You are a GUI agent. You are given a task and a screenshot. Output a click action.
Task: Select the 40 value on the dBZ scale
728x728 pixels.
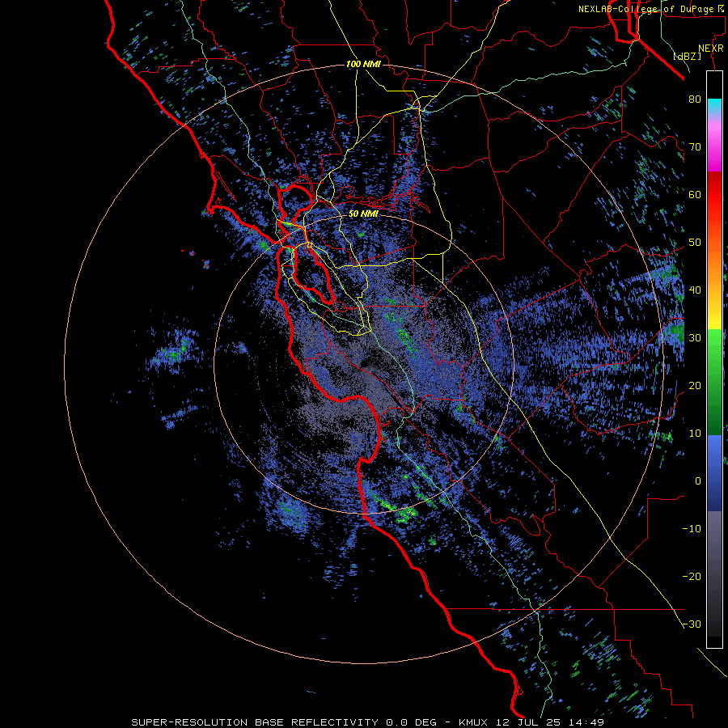(695, 290)
